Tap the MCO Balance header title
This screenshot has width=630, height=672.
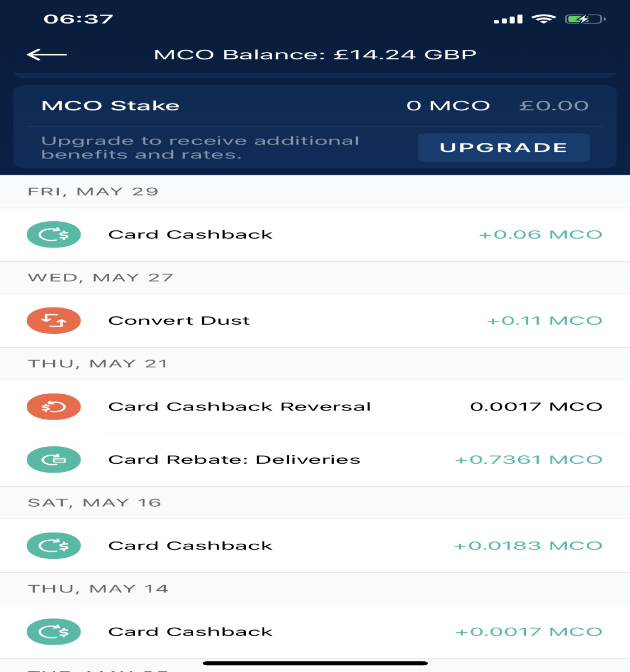point(315,54)
